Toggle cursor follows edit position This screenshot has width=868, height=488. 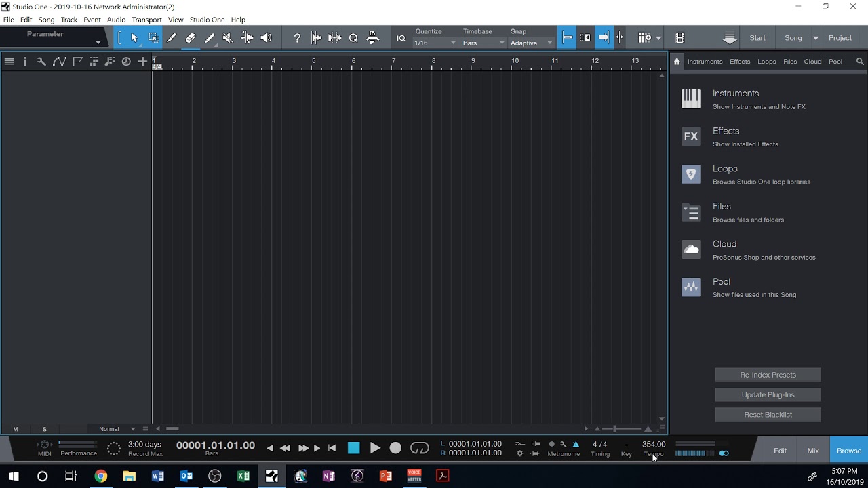pos(620,38)
